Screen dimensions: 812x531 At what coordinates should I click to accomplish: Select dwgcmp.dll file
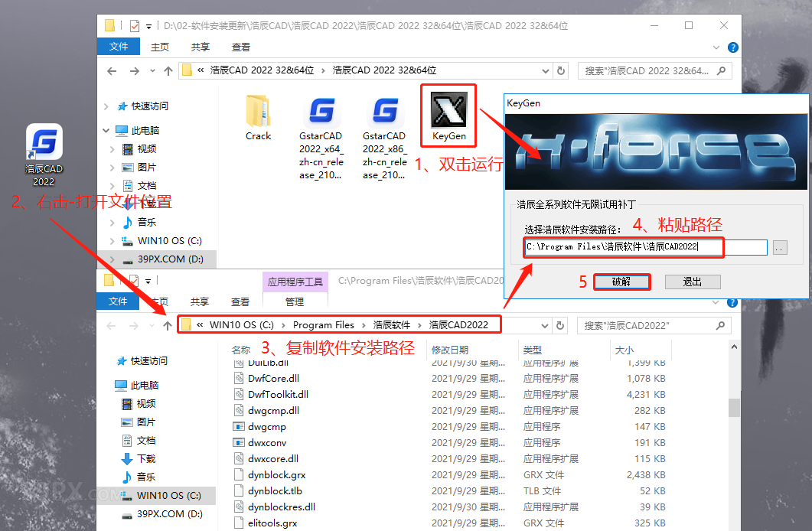[273, 410]
